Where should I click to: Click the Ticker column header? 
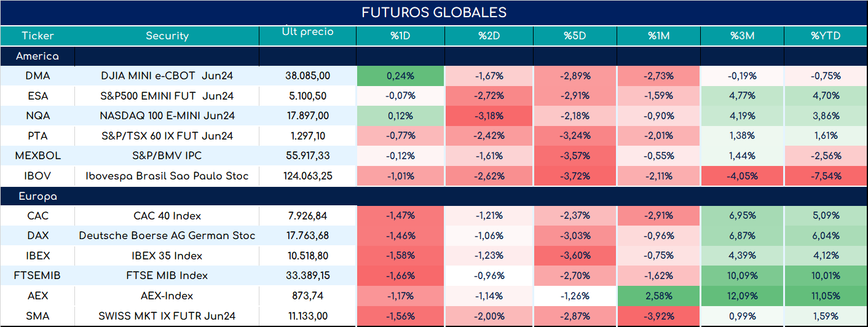click(x=37, y=36)
